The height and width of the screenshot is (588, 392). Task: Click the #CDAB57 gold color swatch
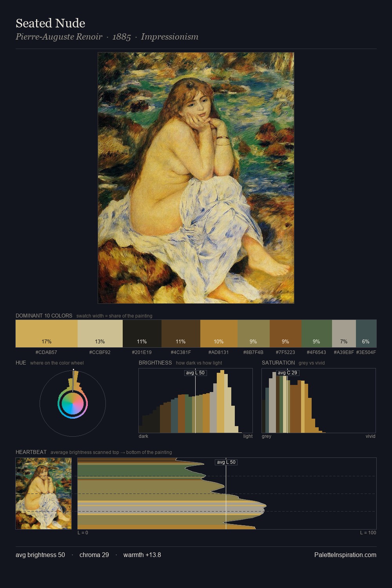coord(47,334)
